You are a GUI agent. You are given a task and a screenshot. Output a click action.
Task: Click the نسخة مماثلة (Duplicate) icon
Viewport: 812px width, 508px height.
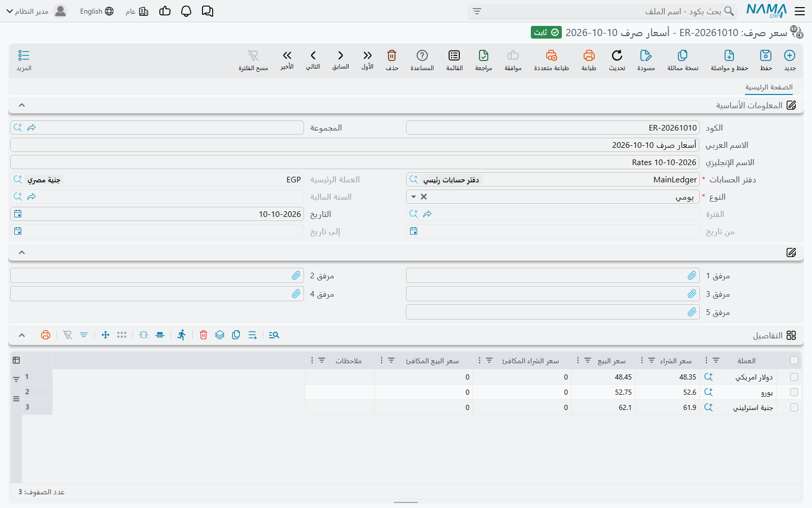pyautogui.click(x=683, y=55)
